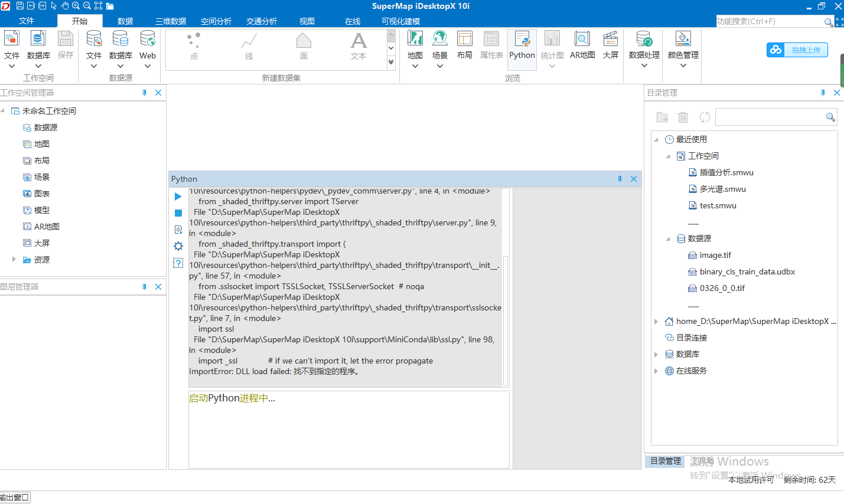Pin the 目录管理 panel
Viewport: 844px width, 504px height.
click(x=823, y=93)
